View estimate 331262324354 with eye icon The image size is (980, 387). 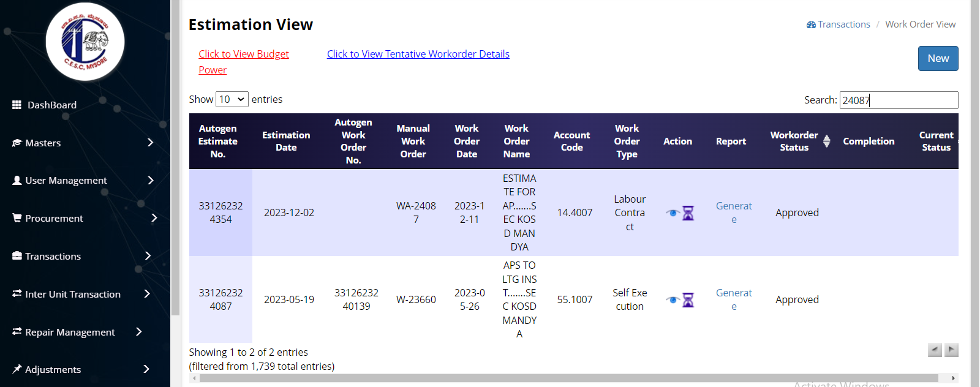[x=673, y=213]
